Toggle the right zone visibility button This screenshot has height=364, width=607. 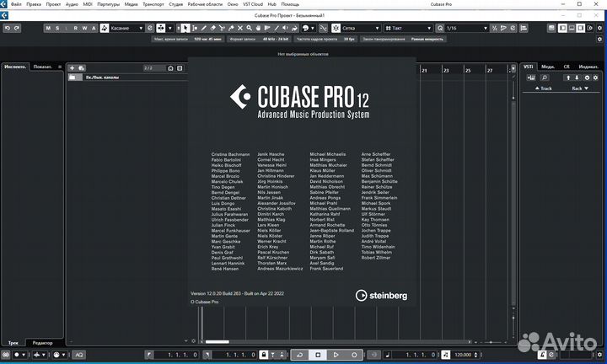580,29
